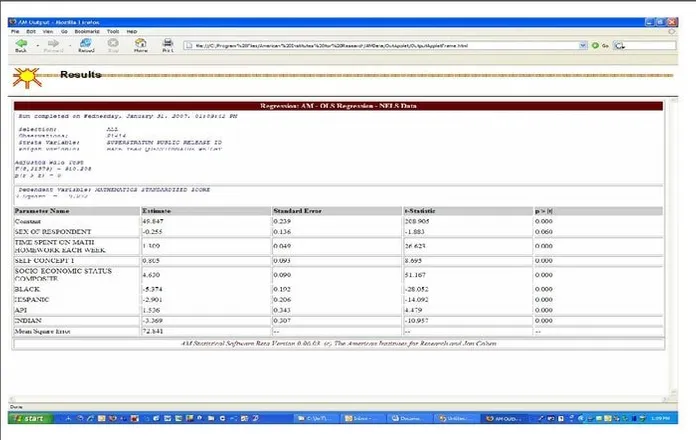
Task: Click the t-statistic value -28.052
Action: point(416,289)
